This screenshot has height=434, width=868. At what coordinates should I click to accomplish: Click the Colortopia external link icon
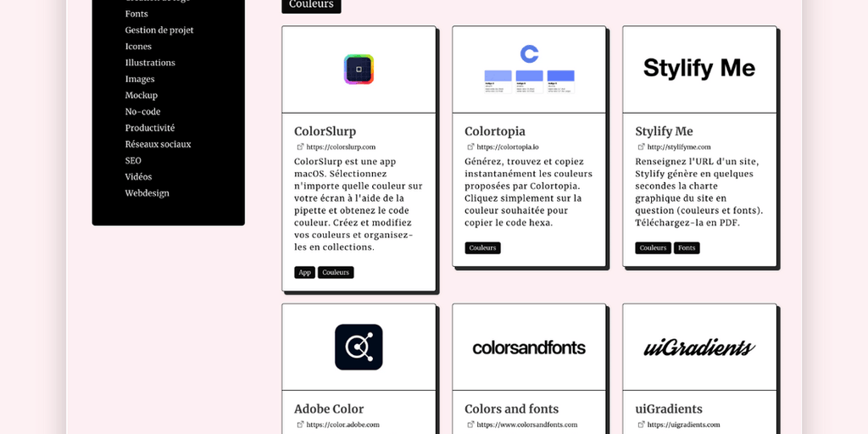471,147
